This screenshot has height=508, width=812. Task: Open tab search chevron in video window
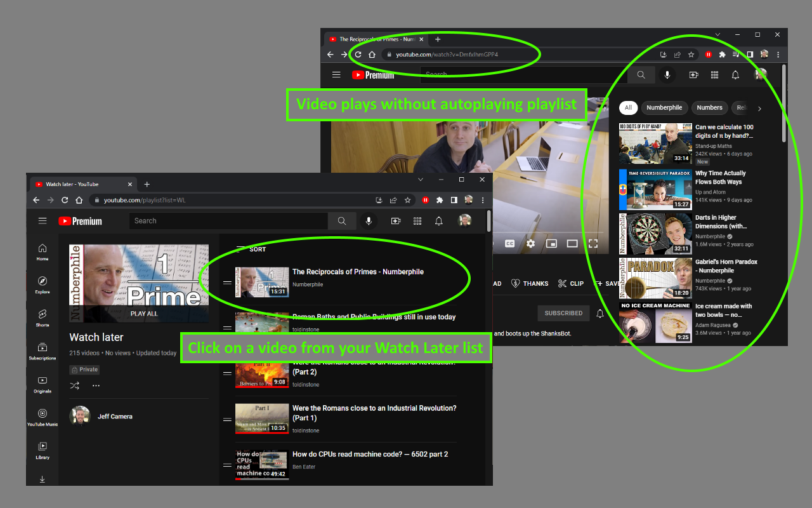click(x=717, y=34)
